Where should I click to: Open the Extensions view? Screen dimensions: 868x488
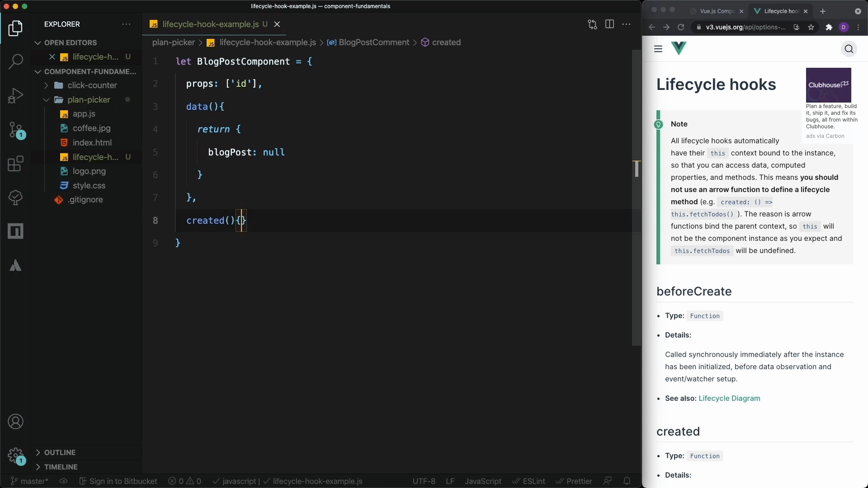click(x=16, y=164)
